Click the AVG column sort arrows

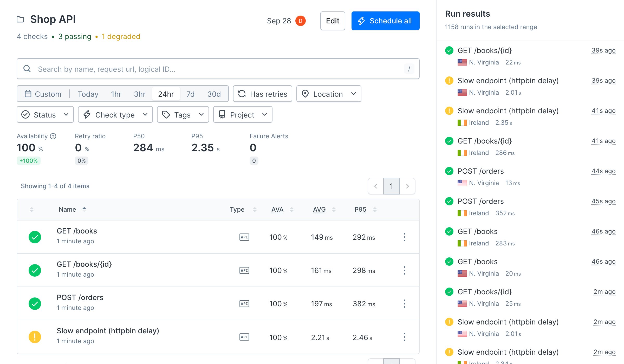pyautogui.click(x=334, y=210)
